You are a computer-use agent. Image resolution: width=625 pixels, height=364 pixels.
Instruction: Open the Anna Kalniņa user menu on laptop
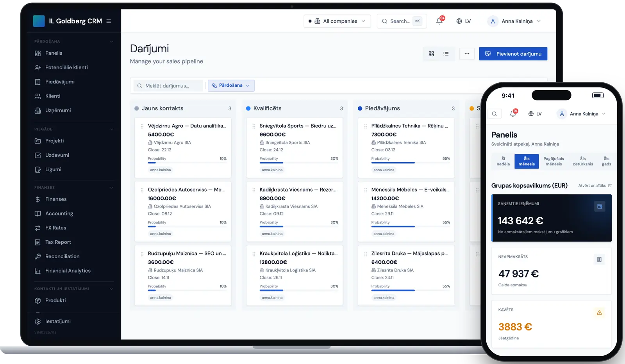pyautogui.click(x=514, y=21)
